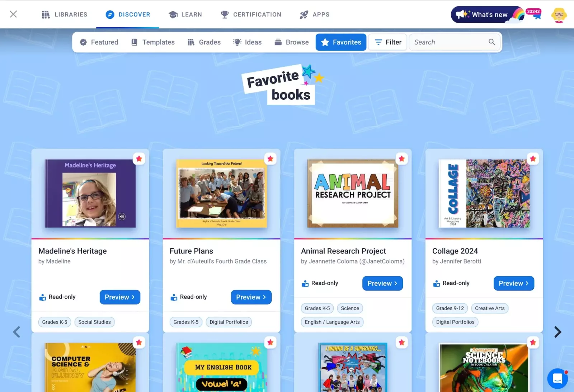Screen dimensions: 574x392
Task: Unfavorite Madeline's Heritage via star toggle
Action: (139, 159)
